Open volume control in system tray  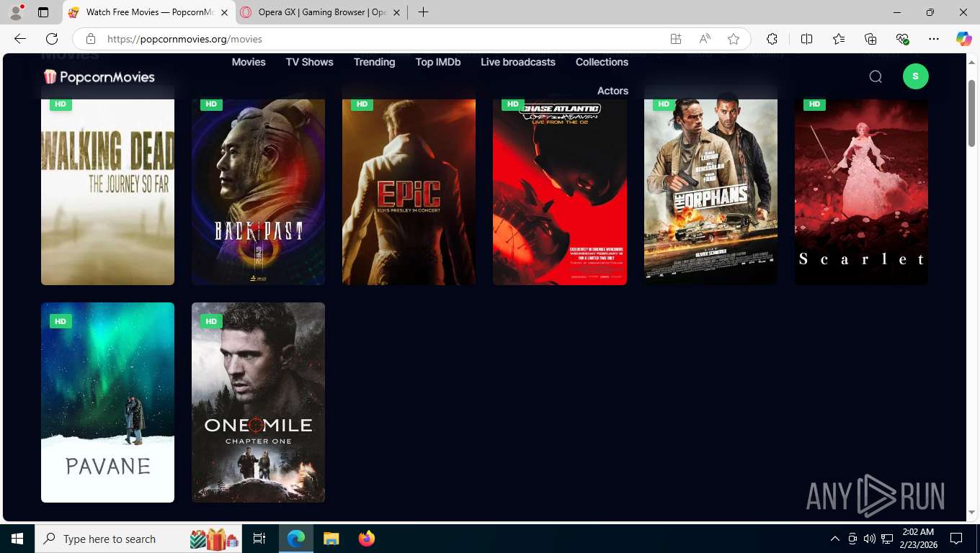coord(870,539)
